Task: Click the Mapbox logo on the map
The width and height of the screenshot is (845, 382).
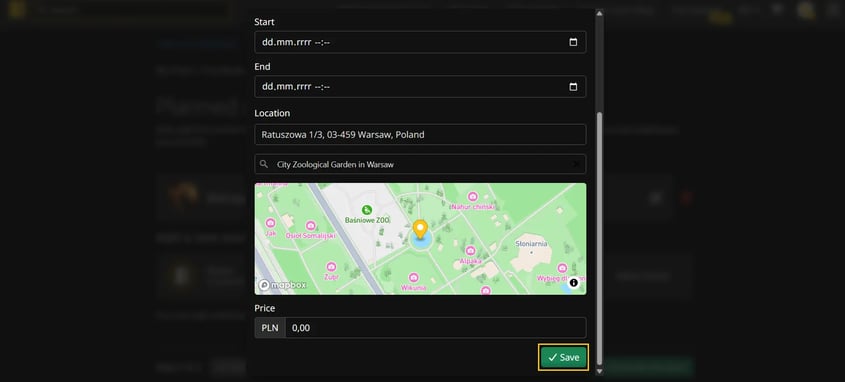Action: pos(282,285)
